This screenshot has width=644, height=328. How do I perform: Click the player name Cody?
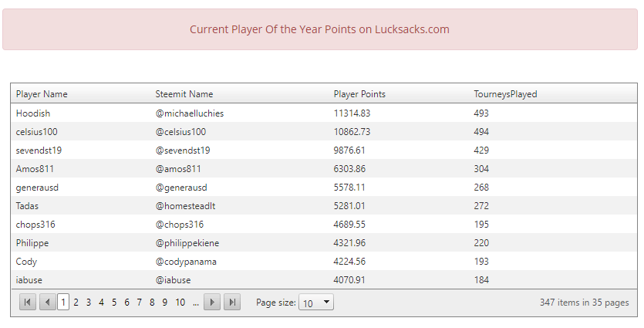click(26, 262)
